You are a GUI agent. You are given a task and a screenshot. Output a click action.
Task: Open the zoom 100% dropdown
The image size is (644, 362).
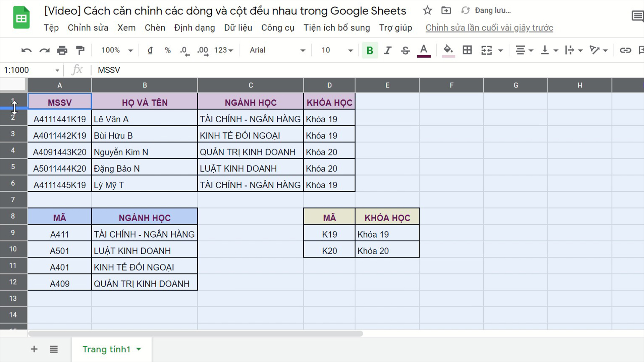117,50
